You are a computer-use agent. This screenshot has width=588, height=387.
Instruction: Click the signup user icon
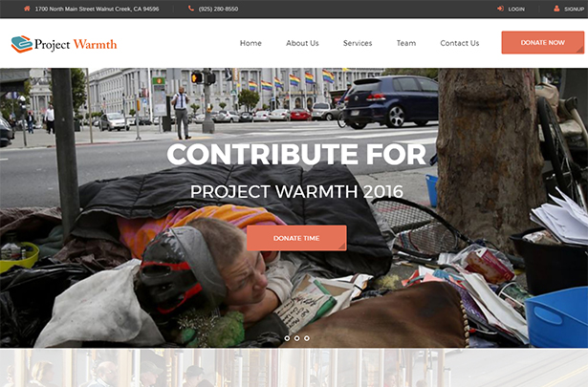[x=556, y=9]
